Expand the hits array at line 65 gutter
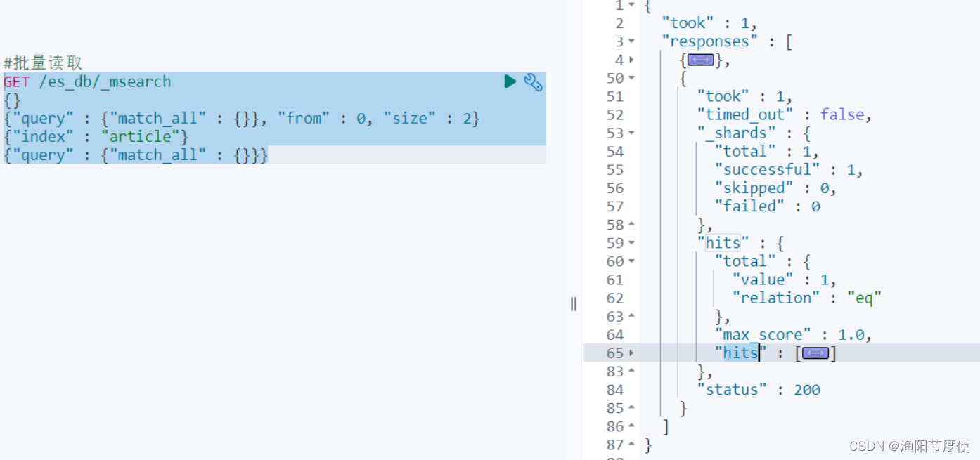 pyautogui.click(x=631, y=353)
